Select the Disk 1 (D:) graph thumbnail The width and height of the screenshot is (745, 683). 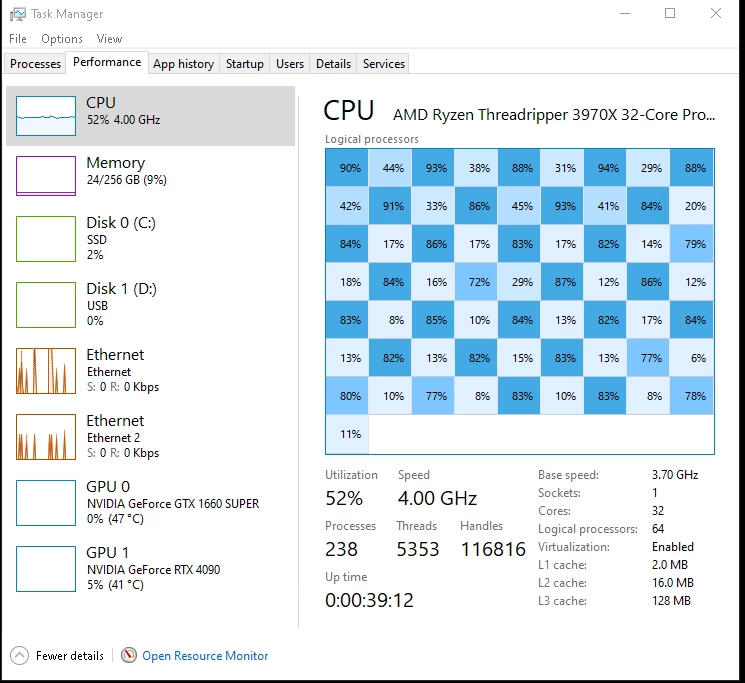tap(46, 305)
